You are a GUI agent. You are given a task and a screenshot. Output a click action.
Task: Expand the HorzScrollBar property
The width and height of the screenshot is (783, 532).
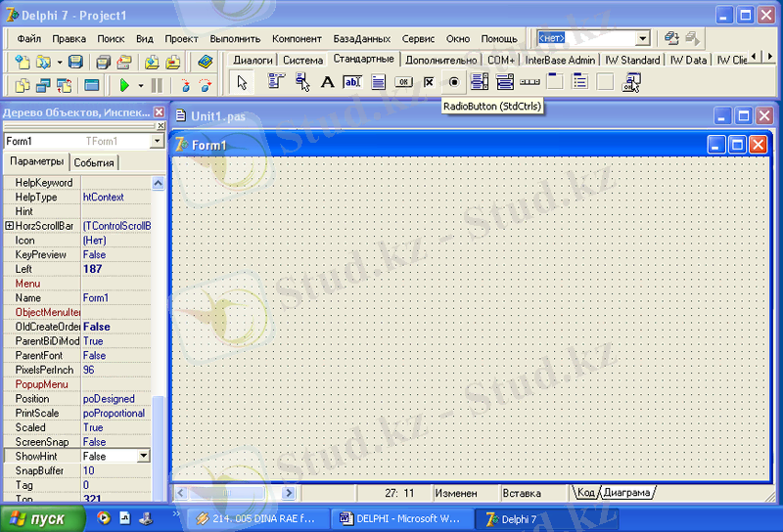9,226
